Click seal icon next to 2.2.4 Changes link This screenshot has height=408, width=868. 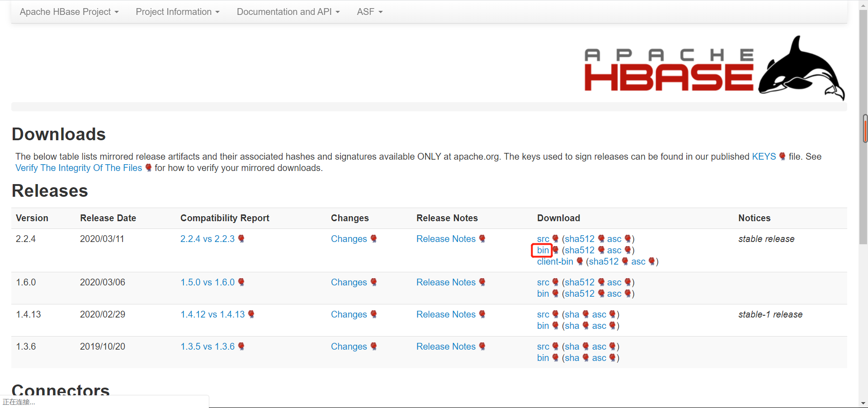[x=373, y=239]
